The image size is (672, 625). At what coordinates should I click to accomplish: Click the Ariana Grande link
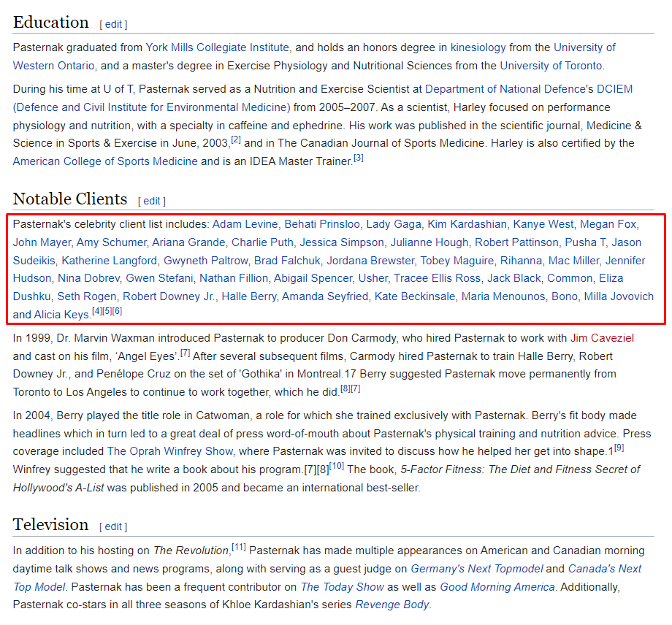coord(188,242)
